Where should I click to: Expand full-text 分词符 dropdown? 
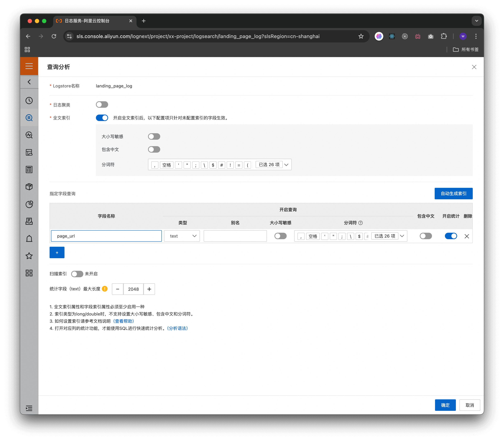[286, 165]
